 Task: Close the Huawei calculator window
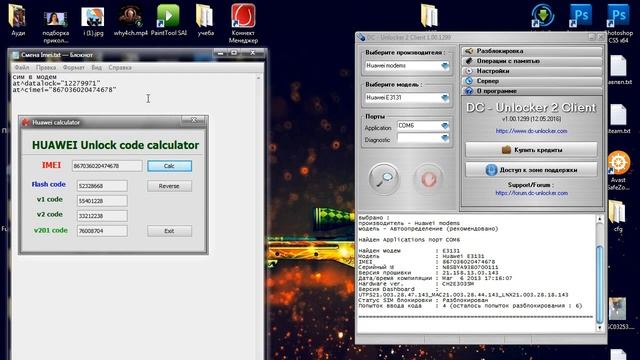(194, 120)
